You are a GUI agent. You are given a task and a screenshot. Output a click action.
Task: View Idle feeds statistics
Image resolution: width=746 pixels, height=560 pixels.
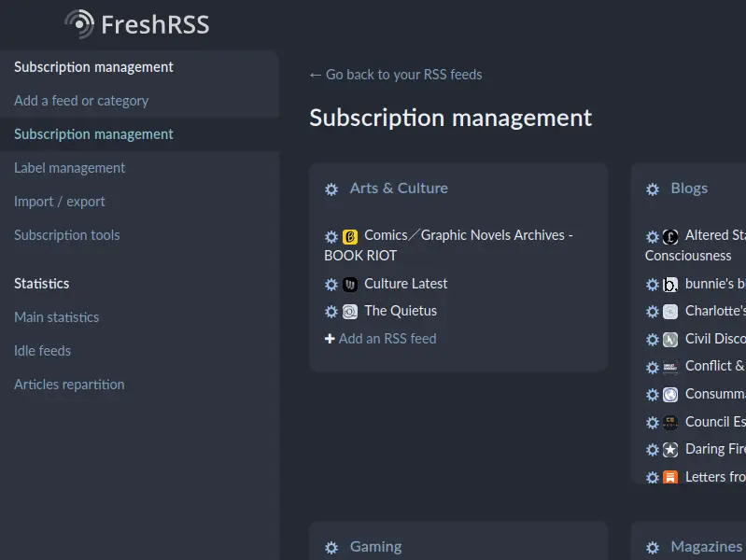(x=42, y=351)
